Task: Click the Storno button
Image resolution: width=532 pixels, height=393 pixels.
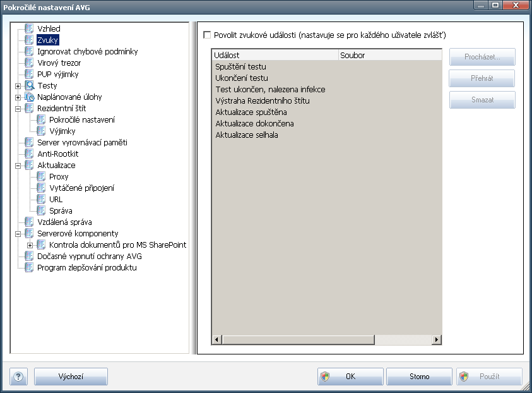Action: 420,377
